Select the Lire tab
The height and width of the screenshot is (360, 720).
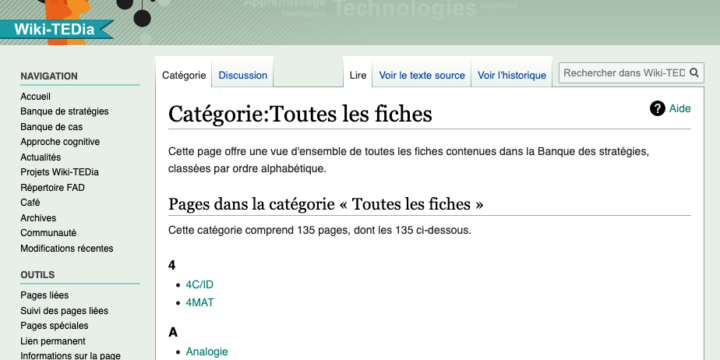(358, 75)
